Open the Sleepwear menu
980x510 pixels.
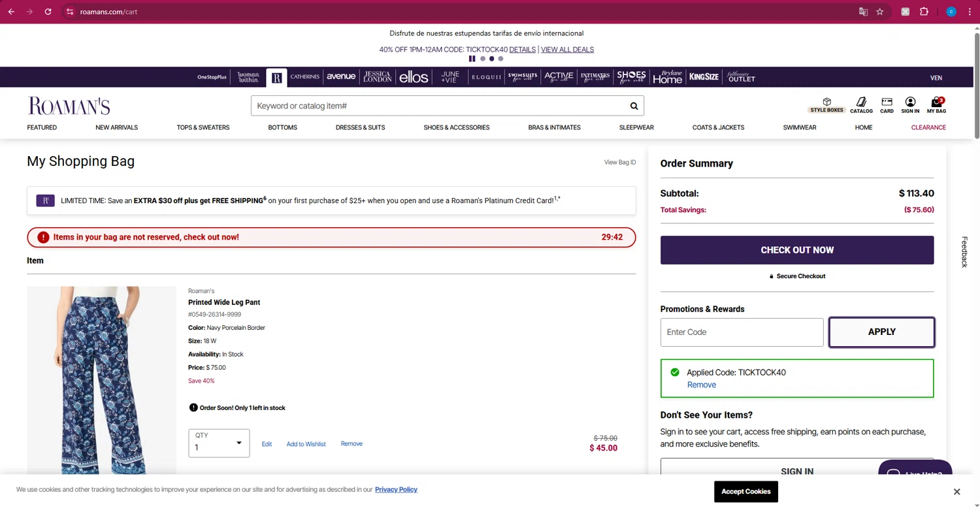click(636, 127)
